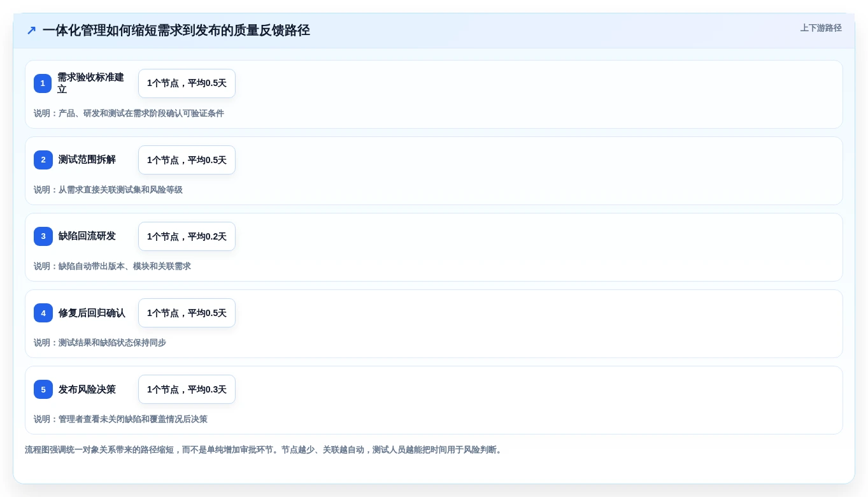This screenshot has width=868, height=497.
Task: Select step number badge 1
Action: coord(43,83)
